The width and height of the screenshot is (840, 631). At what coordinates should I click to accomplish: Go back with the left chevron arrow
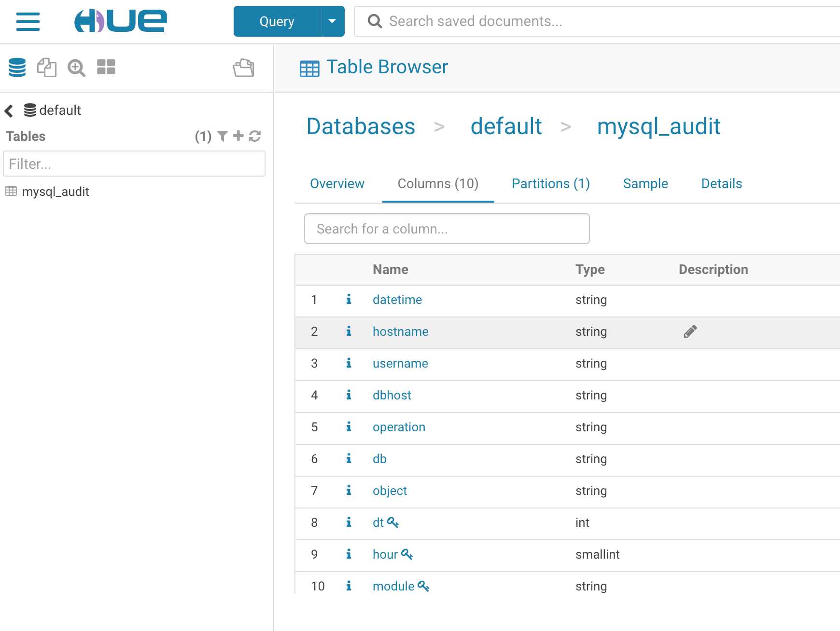click(x=9, y=111)
